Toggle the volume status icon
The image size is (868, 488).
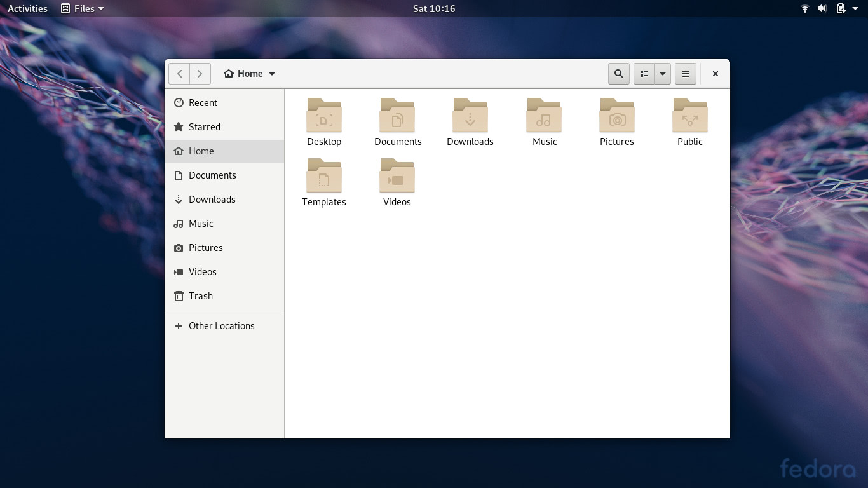(822, 8)
